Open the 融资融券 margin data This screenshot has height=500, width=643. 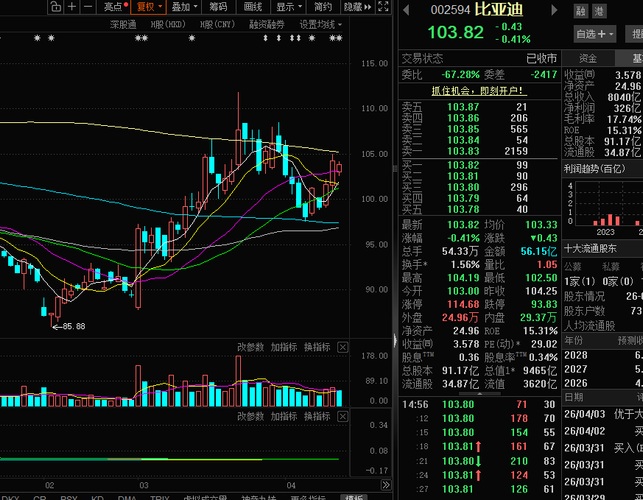tap(267, 25)
